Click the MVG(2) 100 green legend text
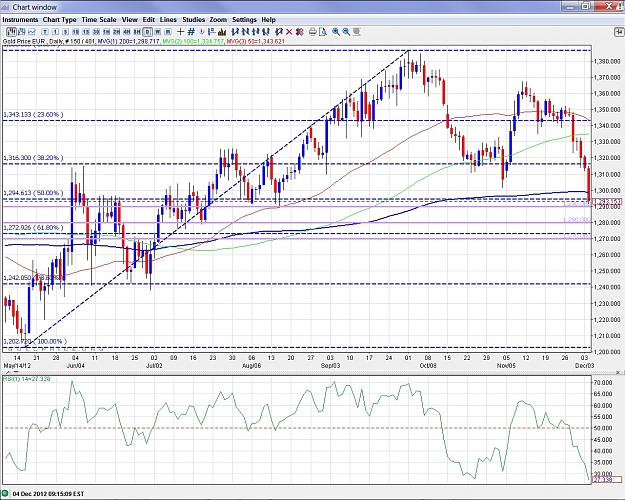Viewport: 625px width, 500px height. pos(193,41)
